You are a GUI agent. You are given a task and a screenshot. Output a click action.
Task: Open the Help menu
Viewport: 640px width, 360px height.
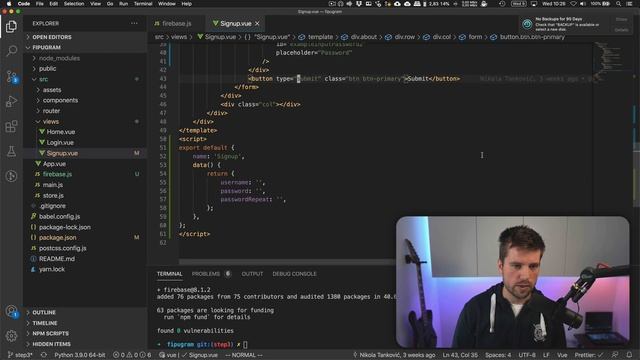187,4
